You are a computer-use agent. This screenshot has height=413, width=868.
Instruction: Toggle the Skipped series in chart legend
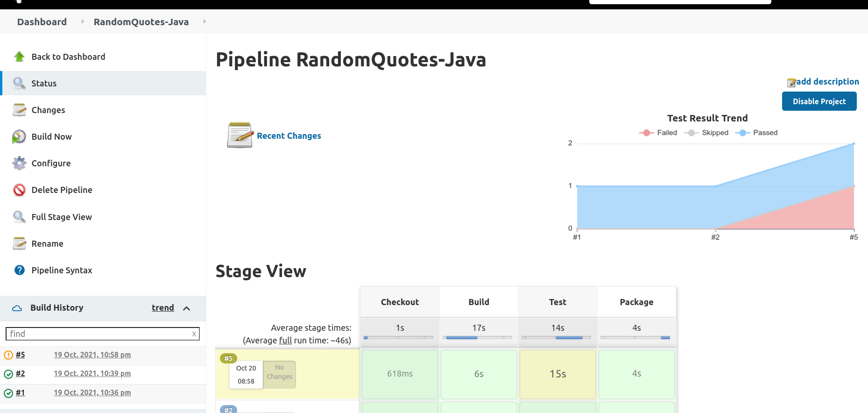[706, 133]
